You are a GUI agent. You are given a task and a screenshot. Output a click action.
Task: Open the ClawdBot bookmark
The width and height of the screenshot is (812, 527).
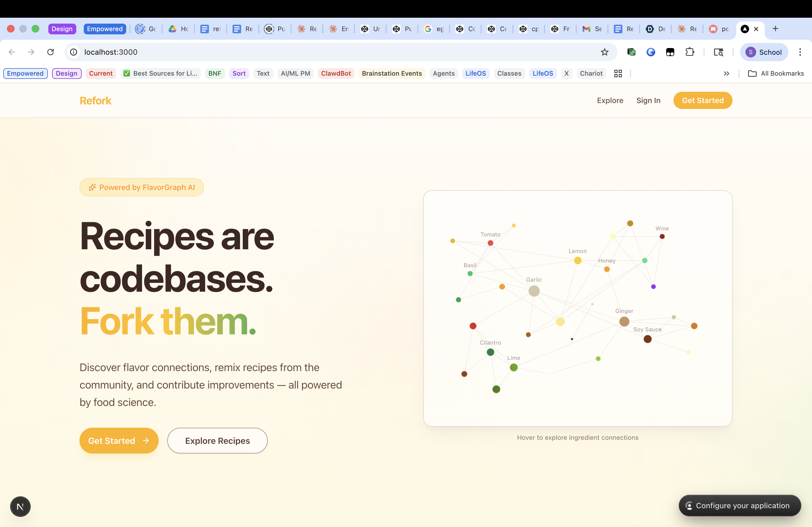click(336, 73)
